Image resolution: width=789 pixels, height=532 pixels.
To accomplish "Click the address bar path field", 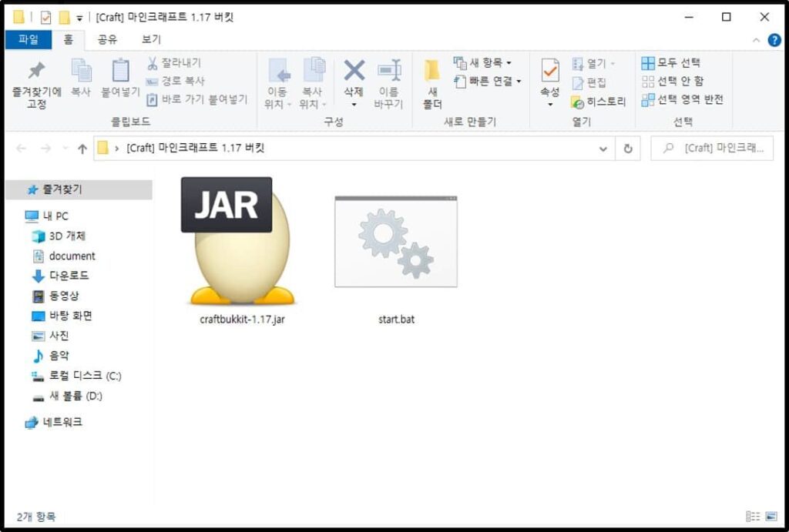I will (354, 149).
